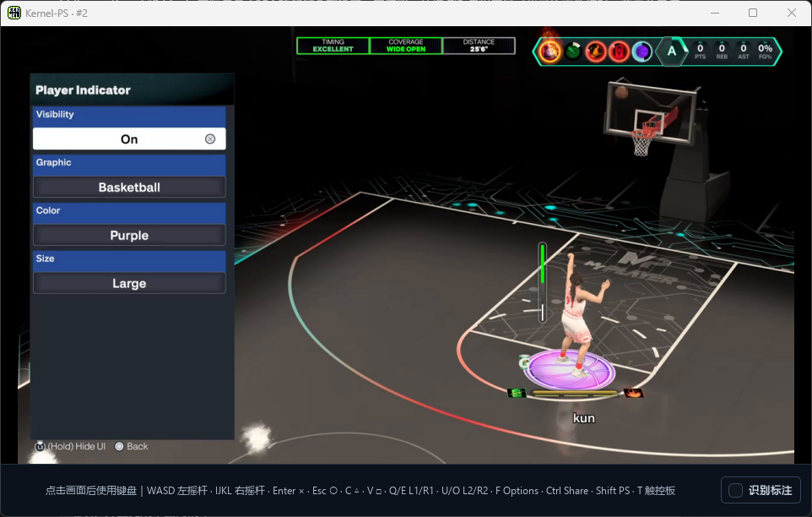
Task: Minimize the Kernel-PS window
Action: [715, 13]
